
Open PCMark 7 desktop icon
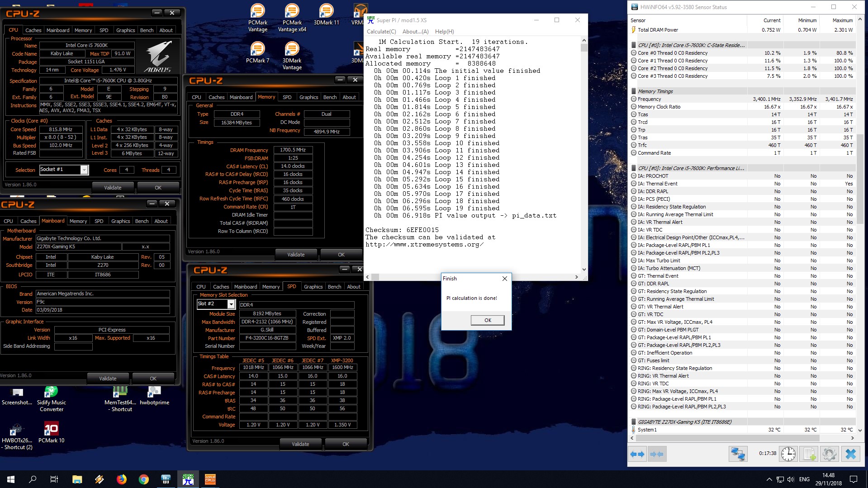coord(258,52)
